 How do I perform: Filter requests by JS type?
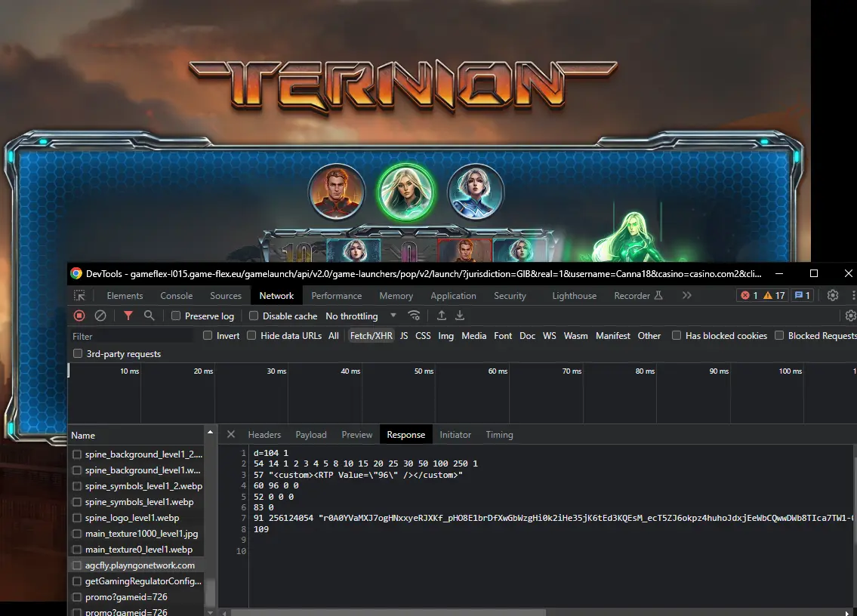pyautogui.click(x=404, y=336)
